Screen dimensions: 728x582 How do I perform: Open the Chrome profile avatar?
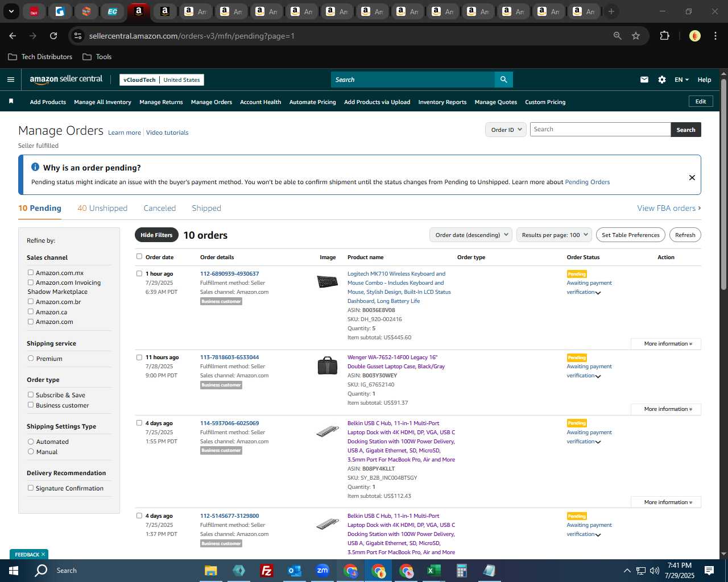pyautogui.click(x=694, y=36)
